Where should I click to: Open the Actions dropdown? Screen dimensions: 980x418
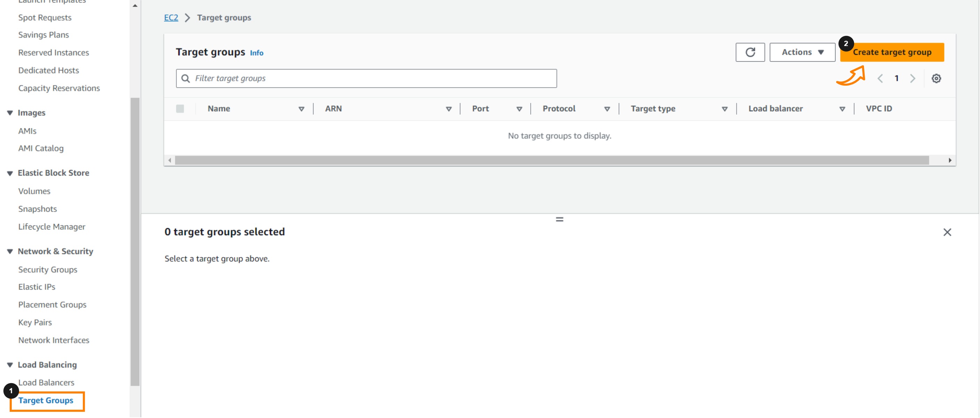coord(802,52)
